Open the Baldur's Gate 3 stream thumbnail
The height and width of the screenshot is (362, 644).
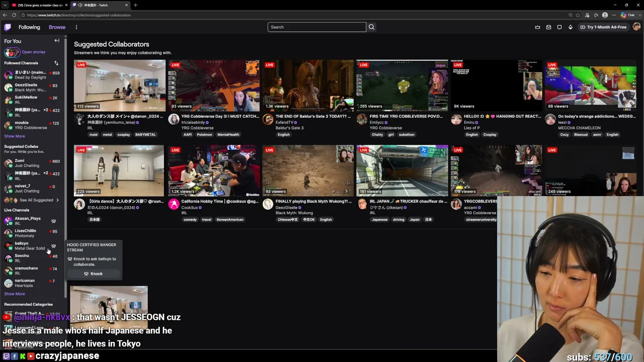(308, 85)
